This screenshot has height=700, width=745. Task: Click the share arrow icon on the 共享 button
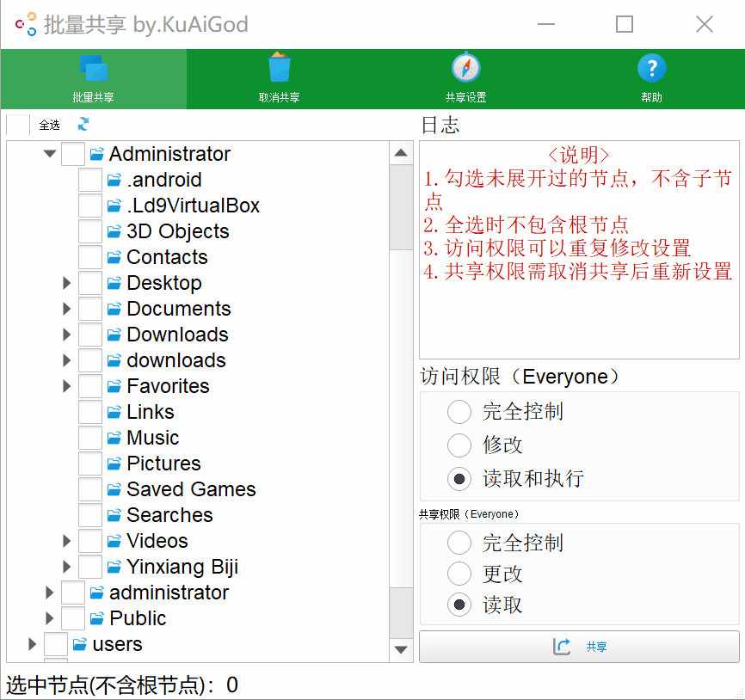[x=562, y=647]
